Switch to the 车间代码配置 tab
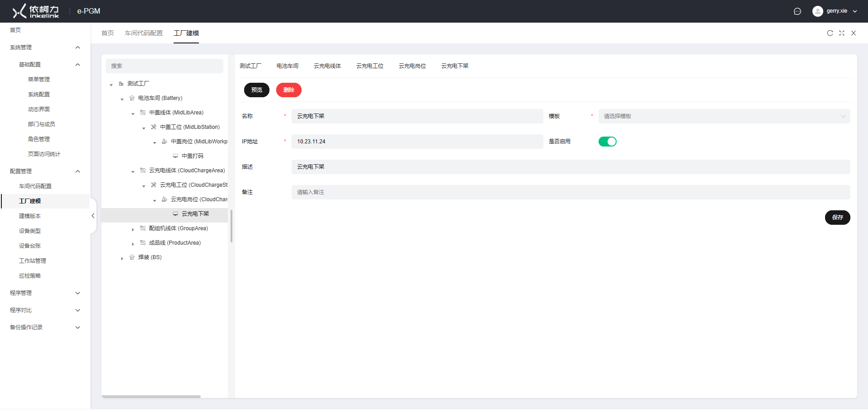Viewport: 868px width, 412px height. click(x=143, y=33)
